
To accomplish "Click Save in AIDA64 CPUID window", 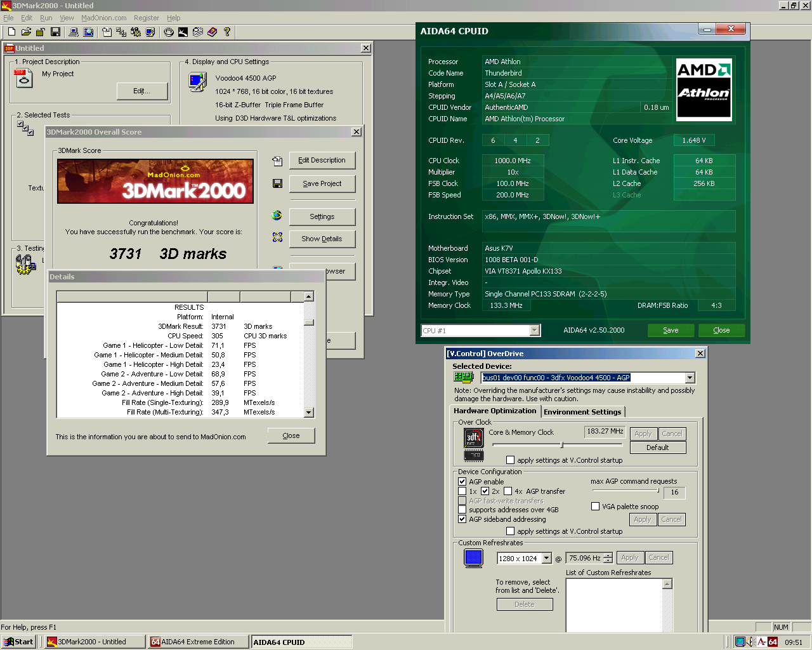I will click(x=671, y=330).
